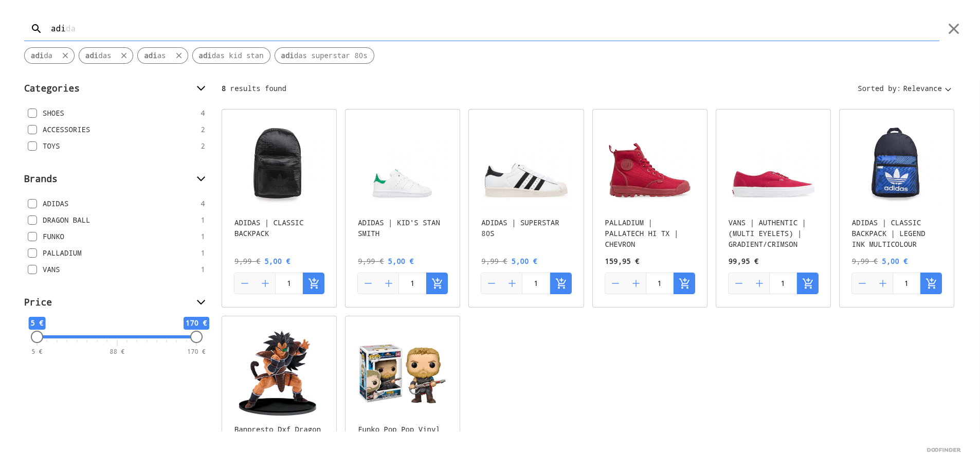Open the Sorted by Relevance dropdown
The image size is (980, 468).
[x=904, y=89]
